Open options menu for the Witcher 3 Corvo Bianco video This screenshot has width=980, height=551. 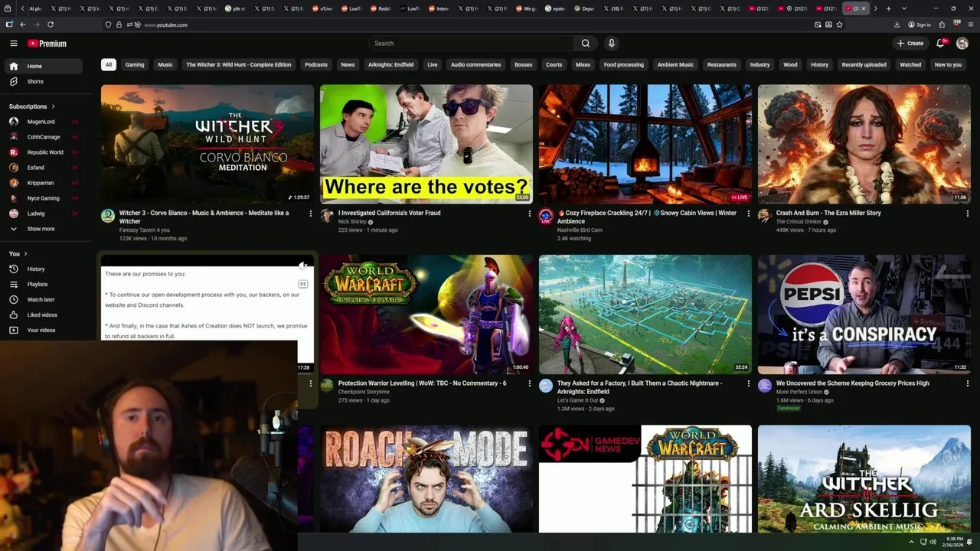[x=310, y=214]
